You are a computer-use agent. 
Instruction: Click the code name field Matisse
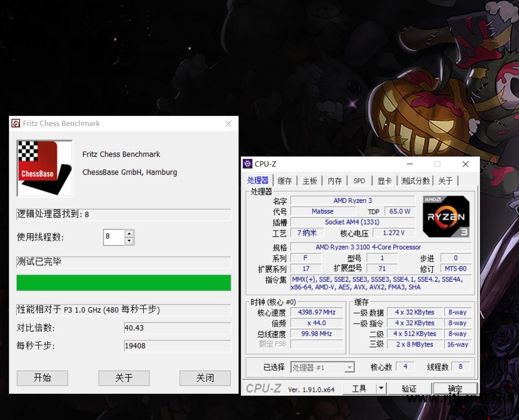tap(323, 211)
